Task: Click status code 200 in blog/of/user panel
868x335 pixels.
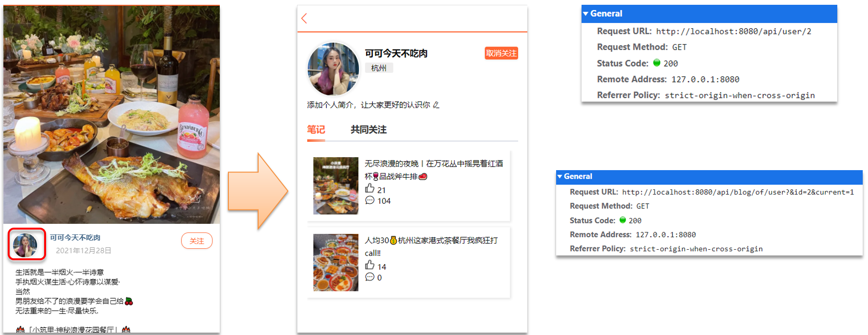Action: [635, 220]
